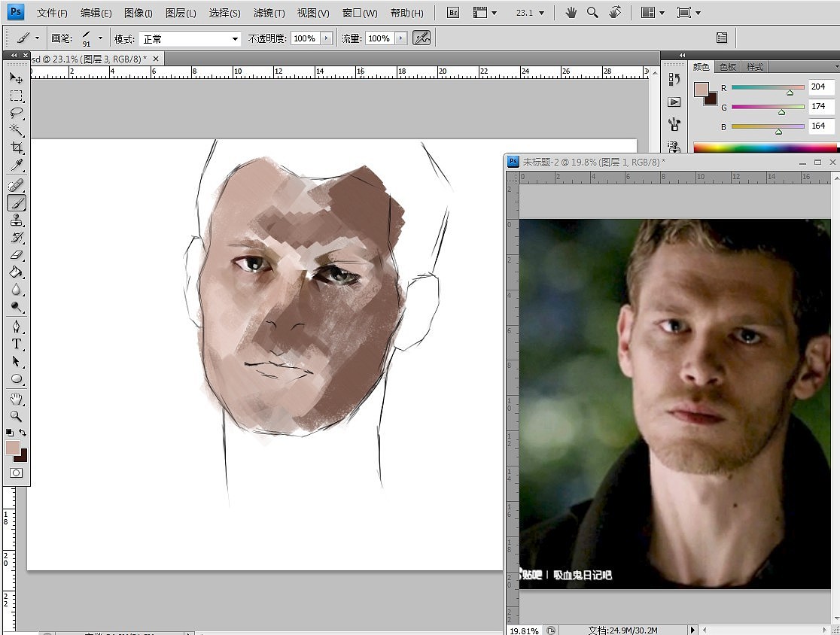Open the 图层(L) menu
The image size is (840, 635).
coord(181,13)
